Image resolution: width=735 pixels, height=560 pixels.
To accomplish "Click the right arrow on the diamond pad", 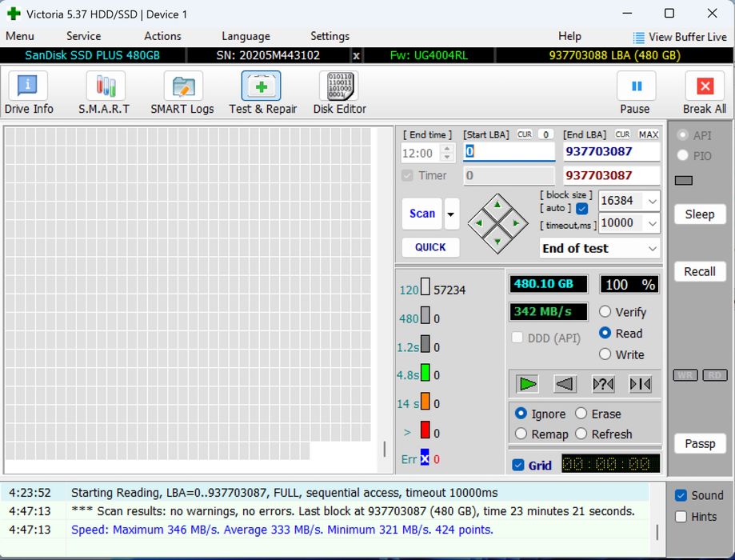I will tap(516, 223).
